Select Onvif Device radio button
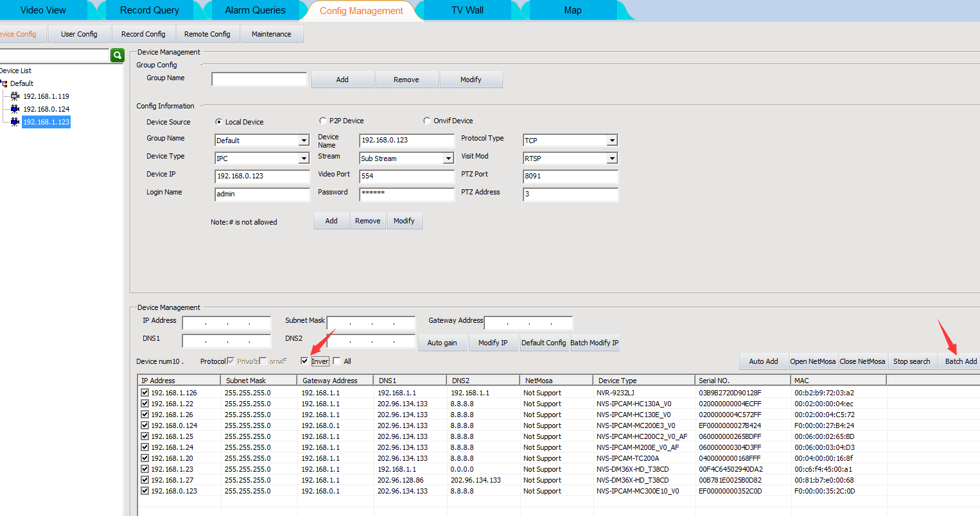 427,120
